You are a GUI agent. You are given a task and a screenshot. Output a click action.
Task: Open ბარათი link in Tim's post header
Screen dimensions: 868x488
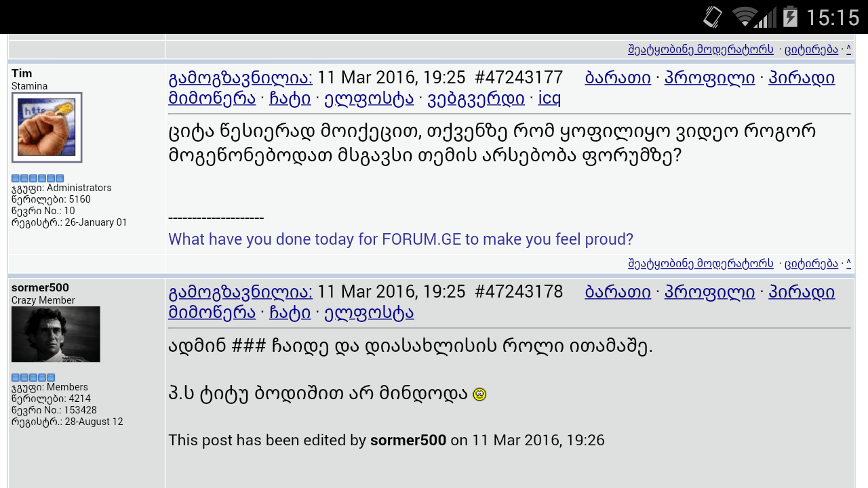[618, 78]
